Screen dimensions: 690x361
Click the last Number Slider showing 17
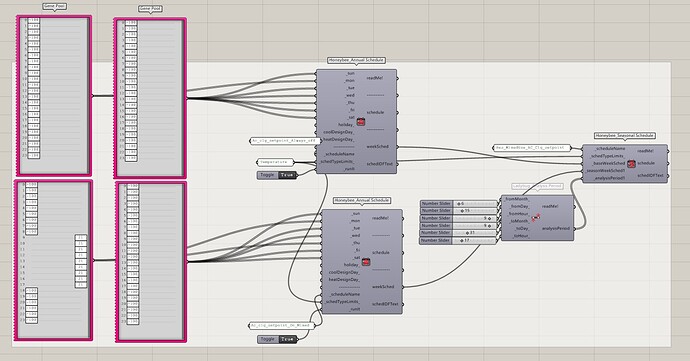(x=458, y=241)
